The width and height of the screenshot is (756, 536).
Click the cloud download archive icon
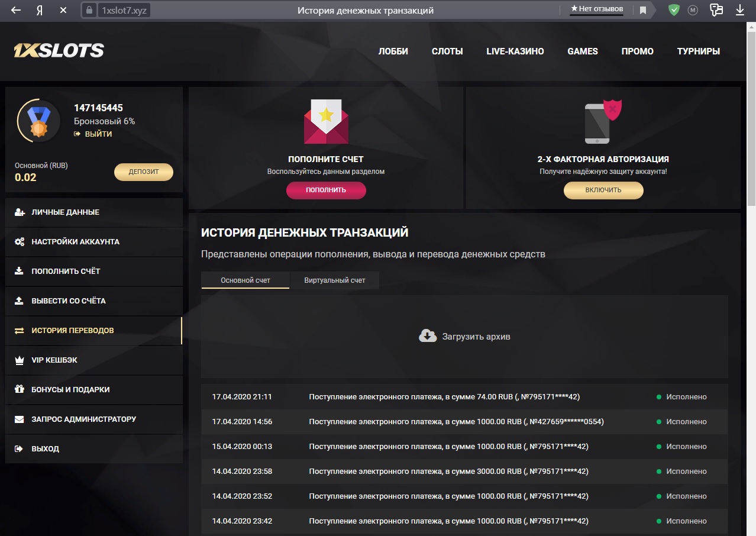click(x=428, y=336)
